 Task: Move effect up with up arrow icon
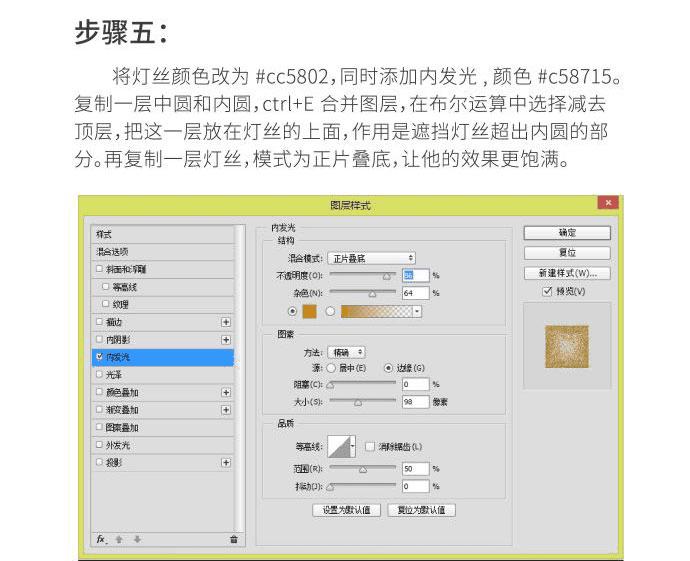(119, 539)
